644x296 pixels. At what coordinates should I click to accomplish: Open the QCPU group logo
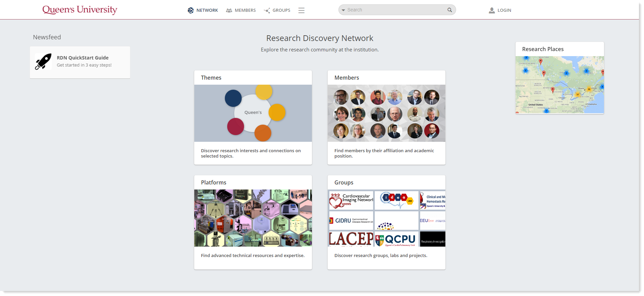coord(397,239)
